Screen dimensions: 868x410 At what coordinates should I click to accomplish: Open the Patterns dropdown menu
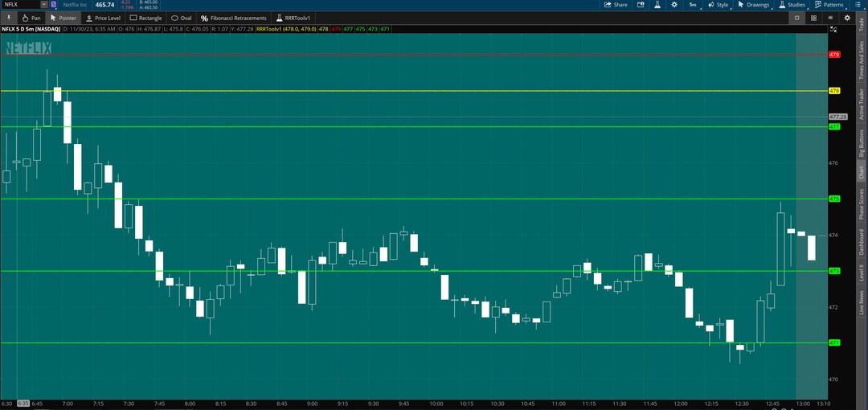pyautogui.click(x=829, y=5)
